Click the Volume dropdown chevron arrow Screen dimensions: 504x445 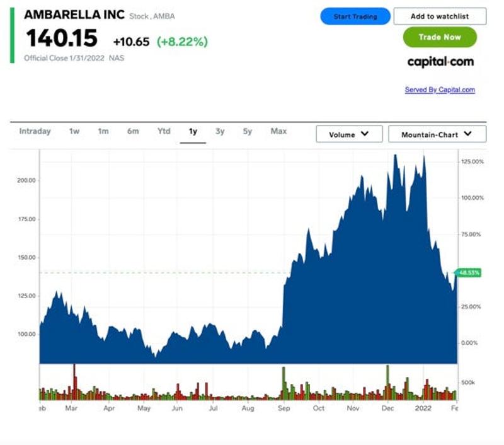coord(365,134)
